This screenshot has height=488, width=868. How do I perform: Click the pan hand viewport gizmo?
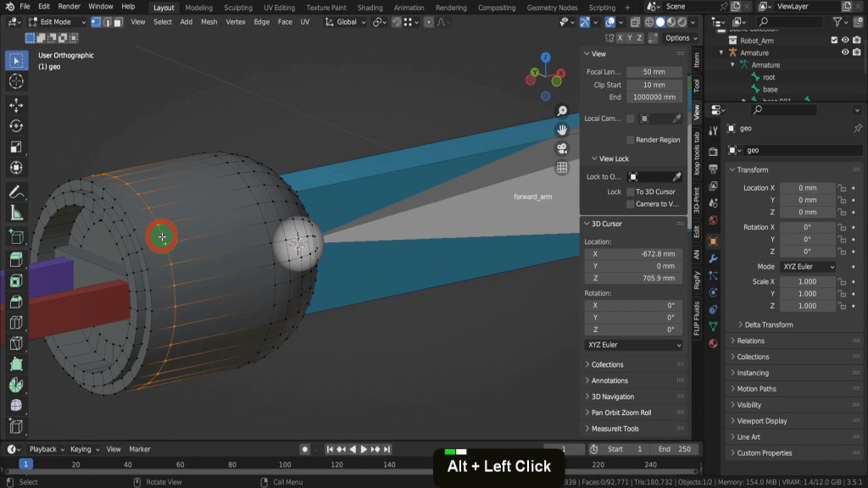561,130
